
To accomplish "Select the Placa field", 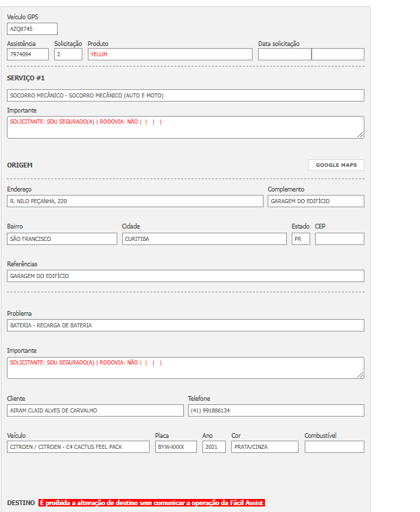I will click(x=176, y=447).
